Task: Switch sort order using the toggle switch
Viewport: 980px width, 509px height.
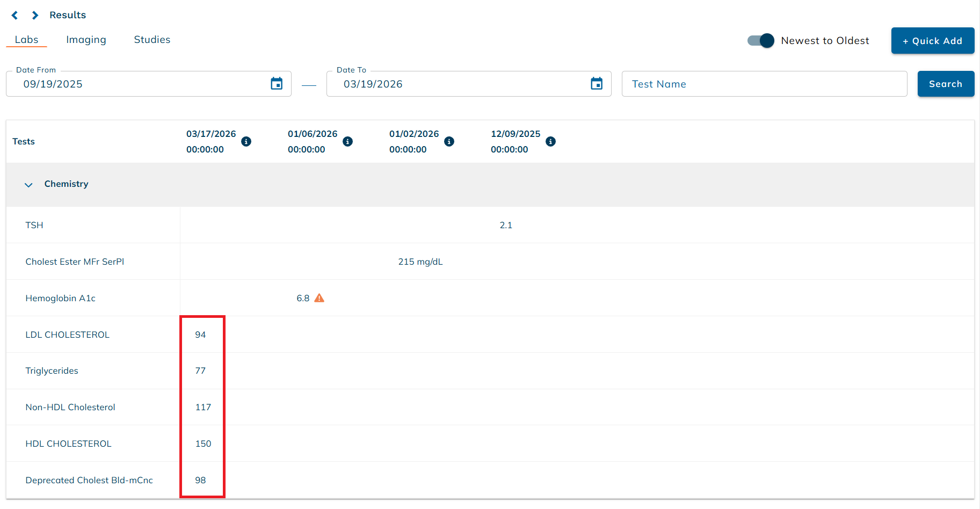Action: coord(760,40)
